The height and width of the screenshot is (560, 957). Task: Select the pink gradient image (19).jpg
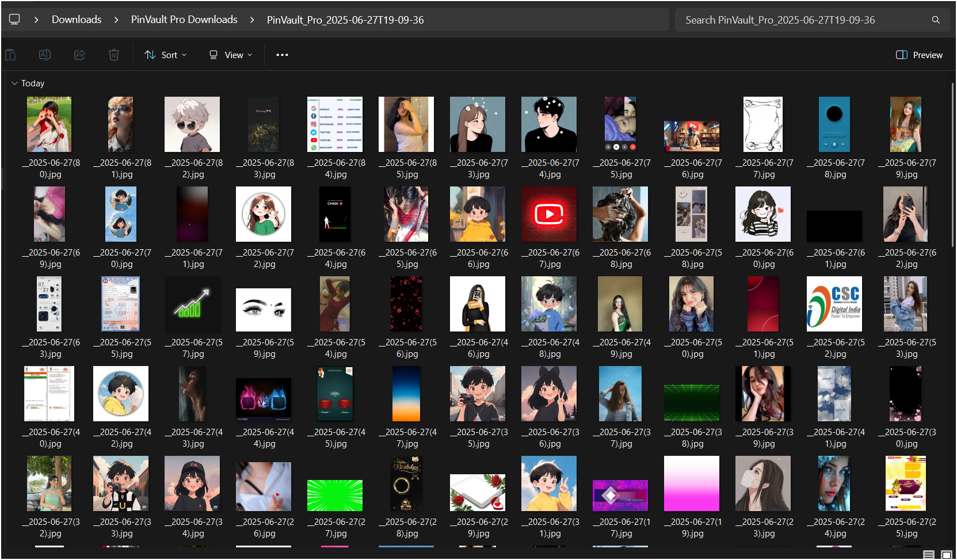pyautogui.click(x=692, y=483)
